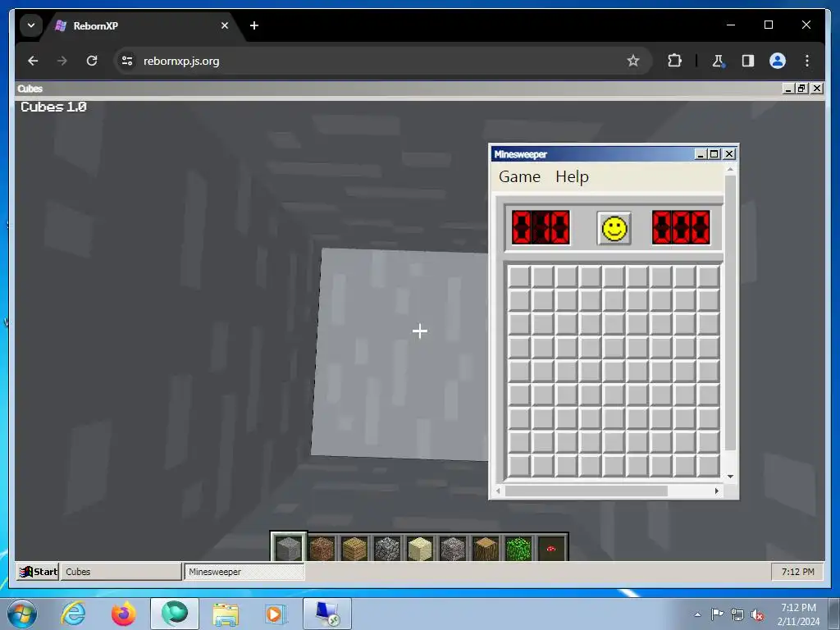Open the tab search dropdown arrow
The height and width of the screenshot is (630, 840).
(31, 25)
